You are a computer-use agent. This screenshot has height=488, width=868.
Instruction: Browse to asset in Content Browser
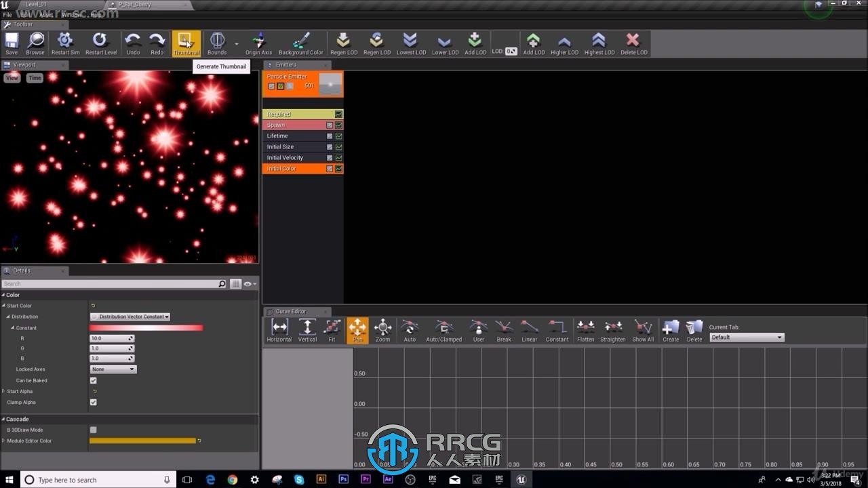point(35,43)
